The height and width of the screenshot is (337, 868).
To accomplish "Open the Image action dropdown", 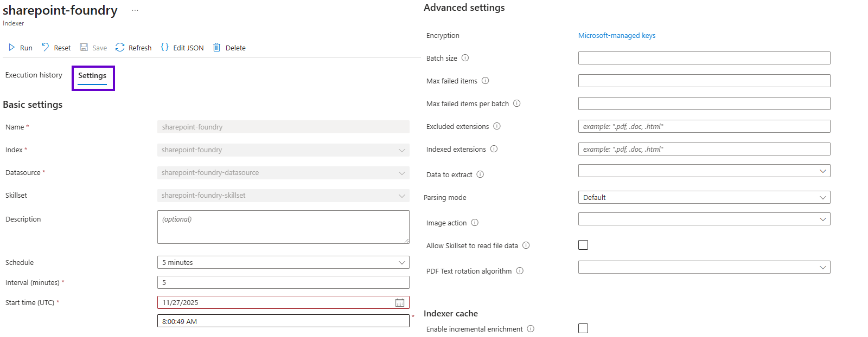I will pos(704,219).
